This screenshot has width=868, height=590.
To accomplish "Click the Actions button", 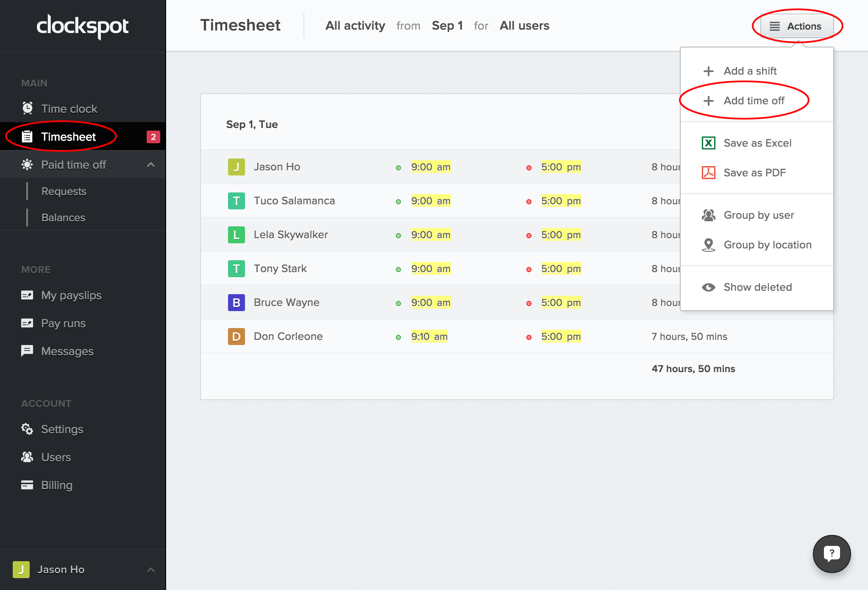I will (x=797, y=26).
